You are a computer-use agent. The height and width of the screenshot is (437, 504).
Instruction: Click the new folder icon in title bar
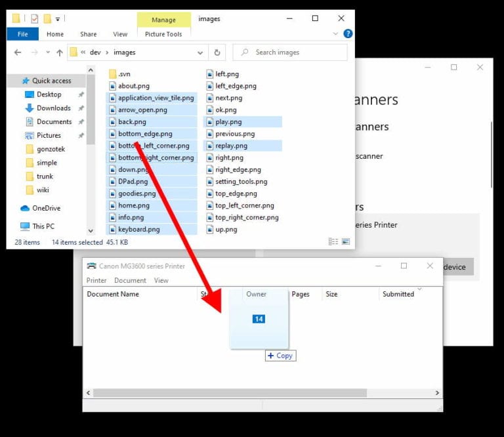coord(47,18)
